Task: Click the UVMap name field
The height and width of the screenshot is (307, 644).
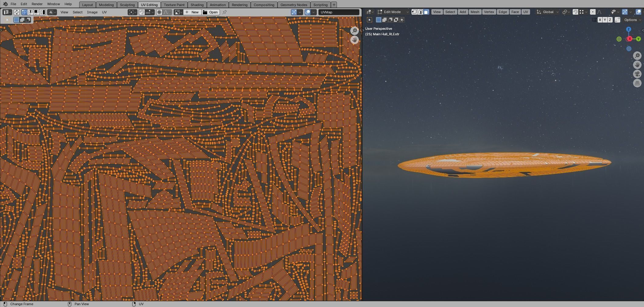Action: pyautogui.click(x=339, y=12)
